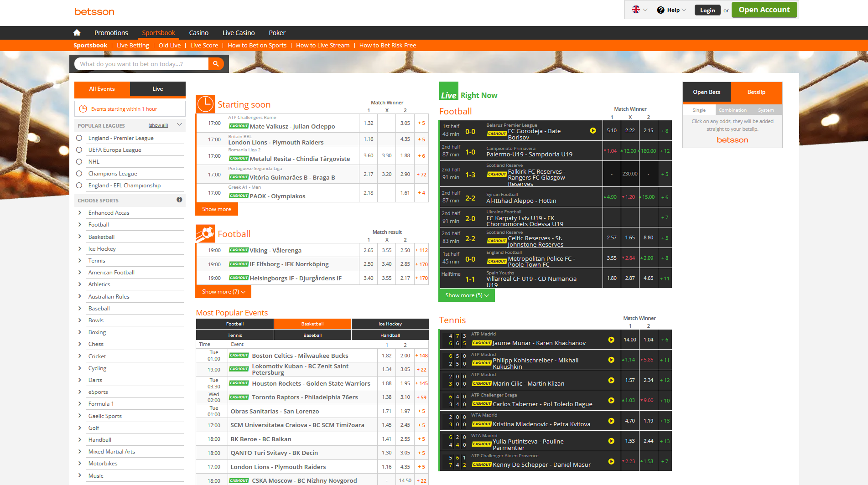The height and width of the screenshot is (485, 868).
Task: Click the clock icon for events within 1 hour
Action: pos(83,109)
